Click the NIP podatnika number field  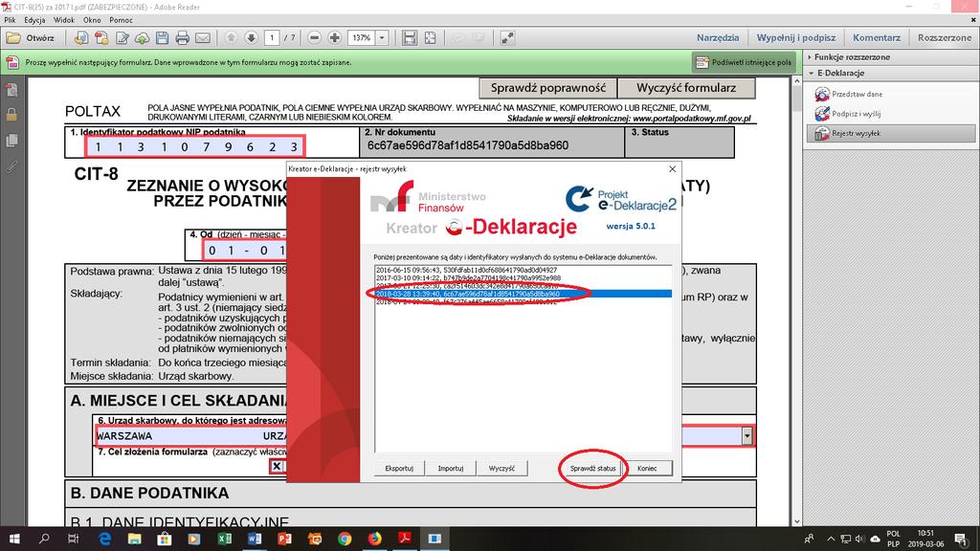(195, 146)
